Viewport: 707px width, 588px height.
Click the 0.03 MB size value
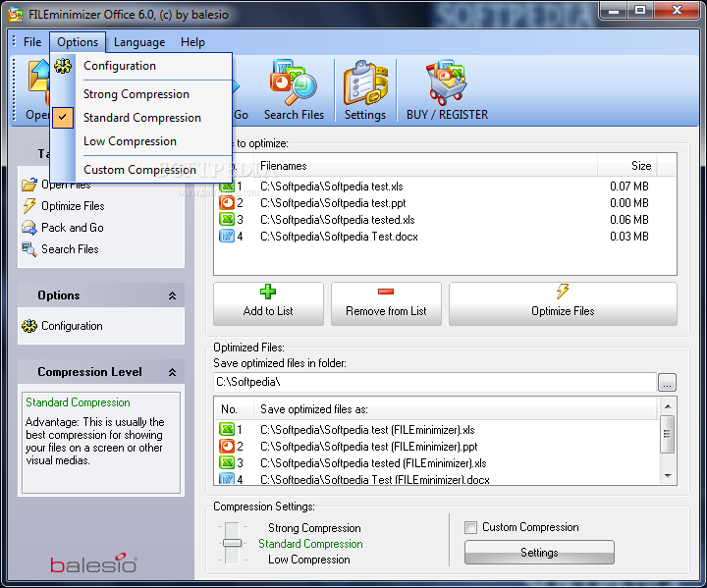(629, 237)
